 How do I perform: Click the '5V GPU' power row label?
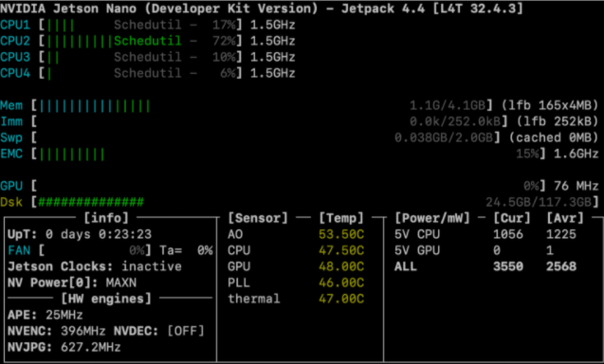417,251
